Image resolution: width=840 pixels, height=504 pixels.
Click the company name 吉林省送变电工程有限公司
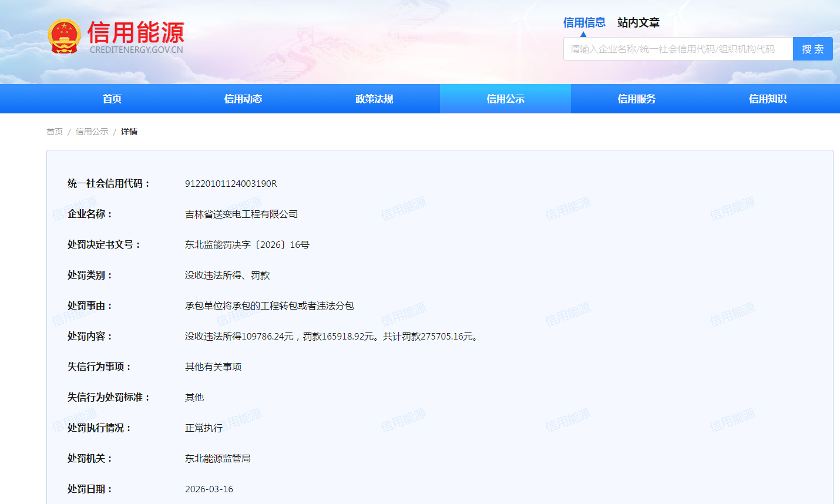pos(241,214)
